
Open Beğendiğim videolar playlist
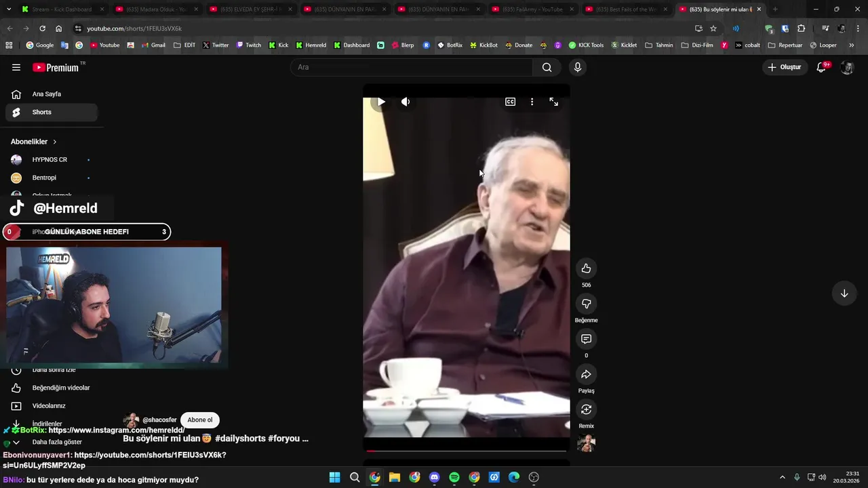52,388
